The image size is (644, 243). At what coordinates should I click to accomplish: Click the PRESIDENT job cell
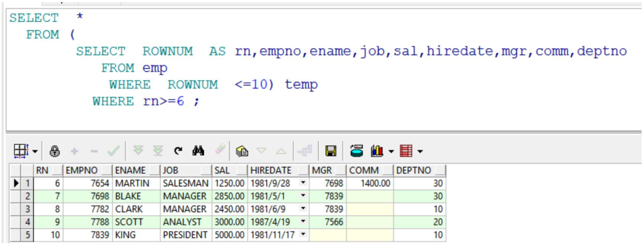[186, 235]
